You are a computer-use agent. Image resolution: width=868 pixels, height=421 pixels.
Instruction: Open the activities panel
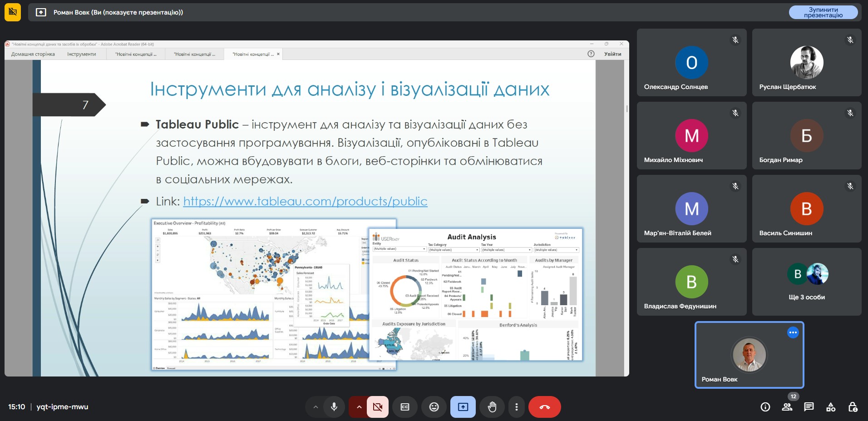(831, 407)
